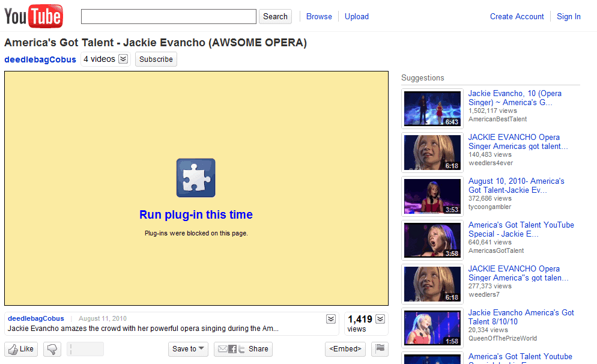Viewport: 597px width, 364px height.
Task: Click the Run plug-in this time link
Action: (196, 215)
